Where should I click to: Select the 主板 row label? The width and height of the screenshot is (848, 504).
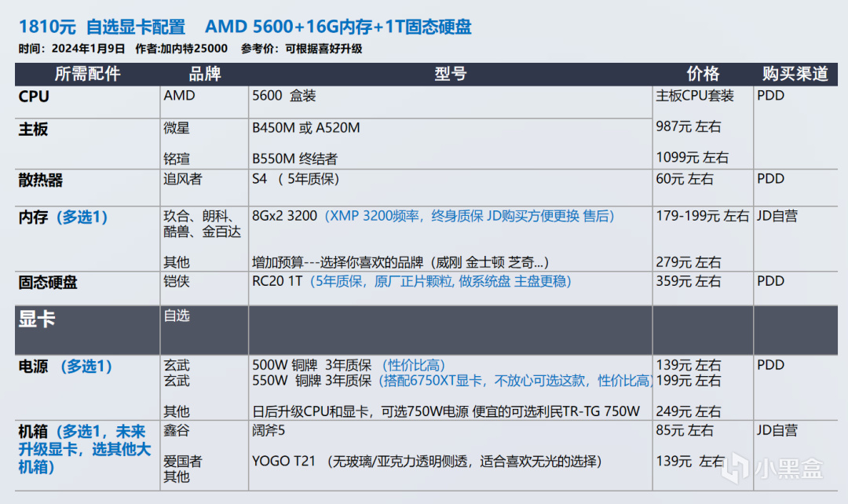[34, 129]
